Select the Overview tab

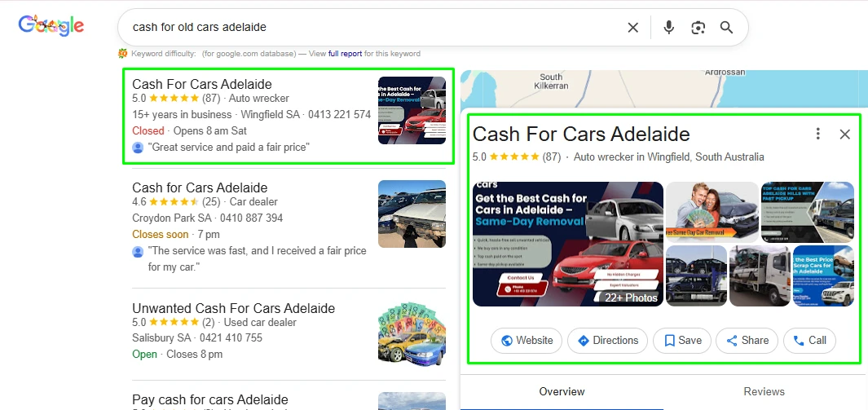562,392
